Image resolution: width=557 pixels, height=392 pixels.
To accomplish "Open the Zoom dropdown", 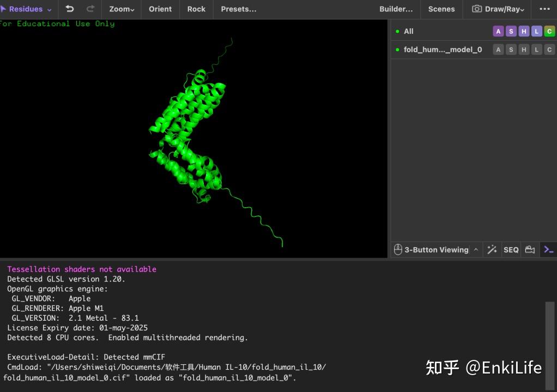I will coord(120,9).
